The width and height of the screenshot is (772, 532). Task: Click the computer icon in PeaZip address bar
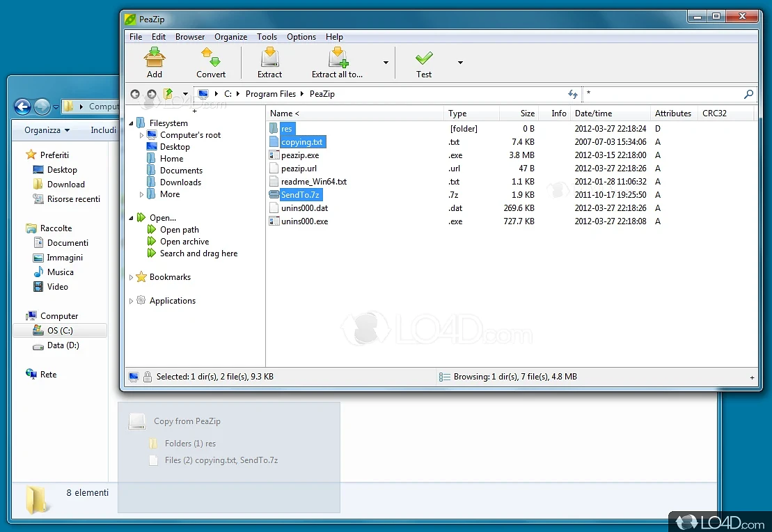pos(203,93)
